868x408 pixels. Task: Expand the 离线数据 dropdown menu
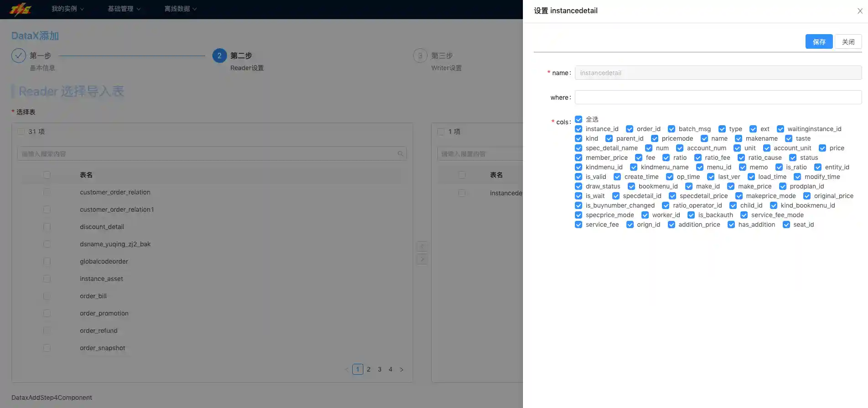181,9
